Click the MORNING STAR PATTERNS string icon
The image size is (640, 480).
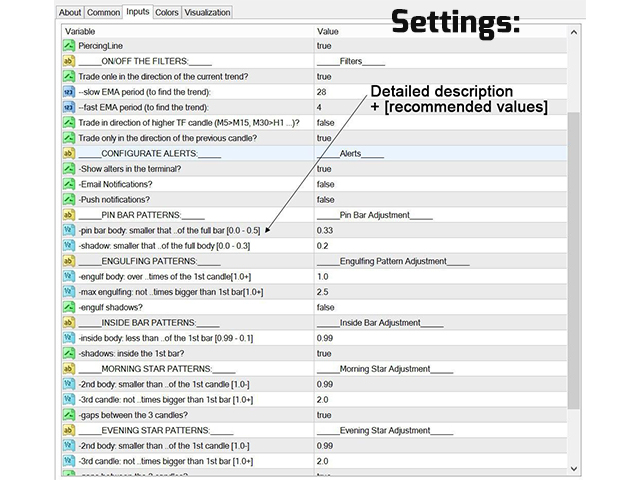pyautogui.click(x=69, y=369)
